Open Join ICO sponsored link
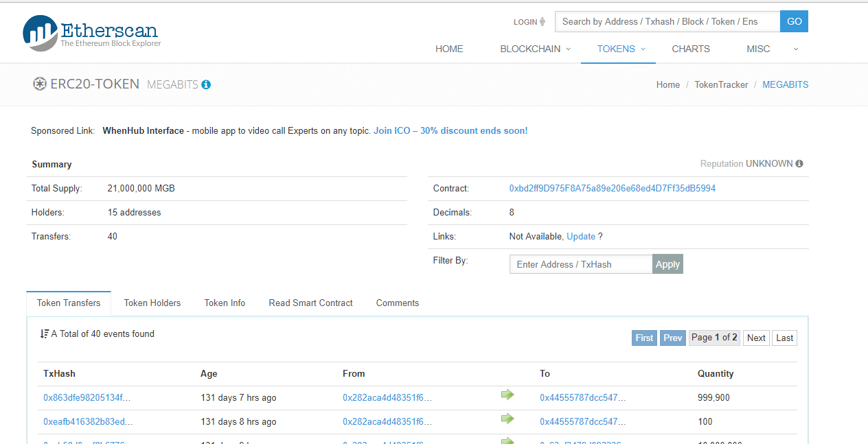The height and width of the screenshot is (444, 868). (450, 130)
